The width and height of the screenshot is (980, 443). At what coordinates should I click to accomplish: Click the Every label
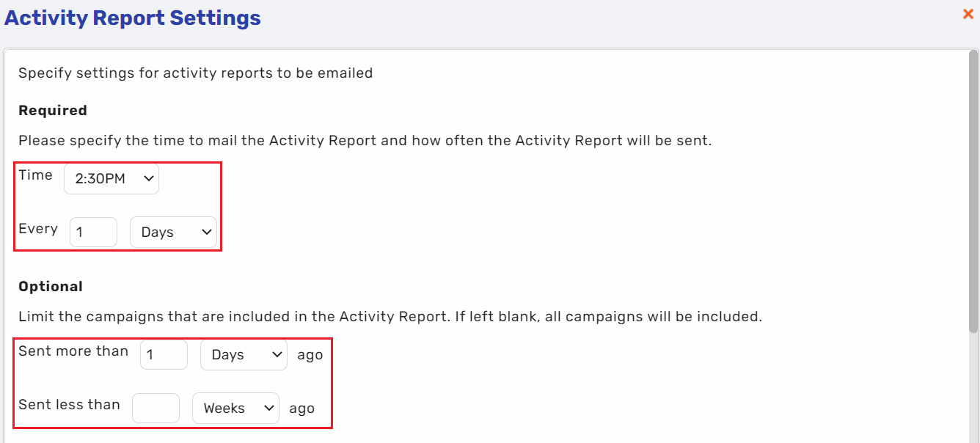point(38,228)
